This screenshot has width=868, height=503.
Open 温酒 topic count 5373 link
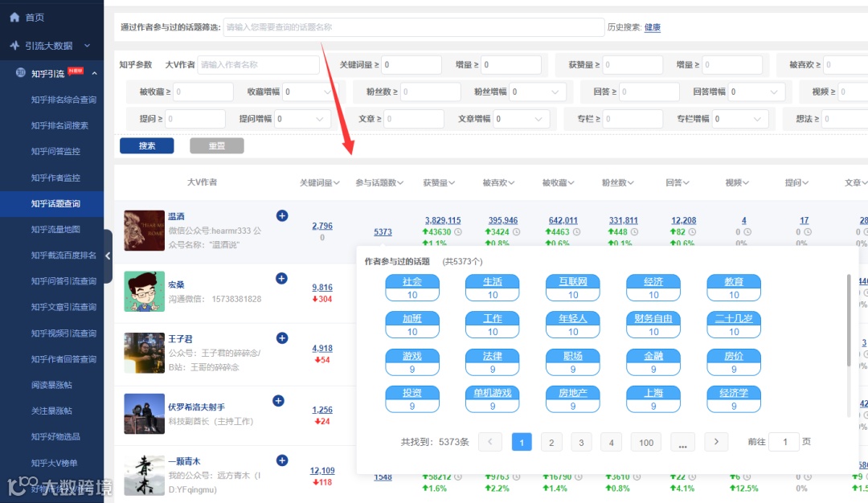(383, 232)
